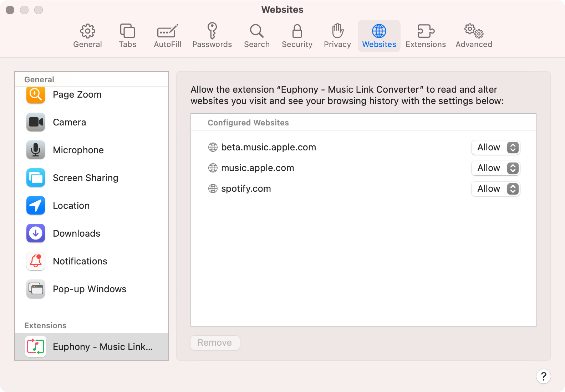Select the Notifications bell icon
This screenshot has height=392, width=565.
pyautogui.click(x=36, y=261)
